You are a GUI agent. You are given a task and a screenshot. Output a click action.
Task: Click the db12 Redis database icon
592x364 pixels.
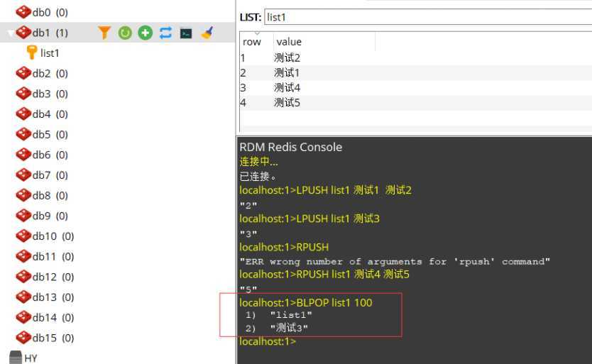23,277
